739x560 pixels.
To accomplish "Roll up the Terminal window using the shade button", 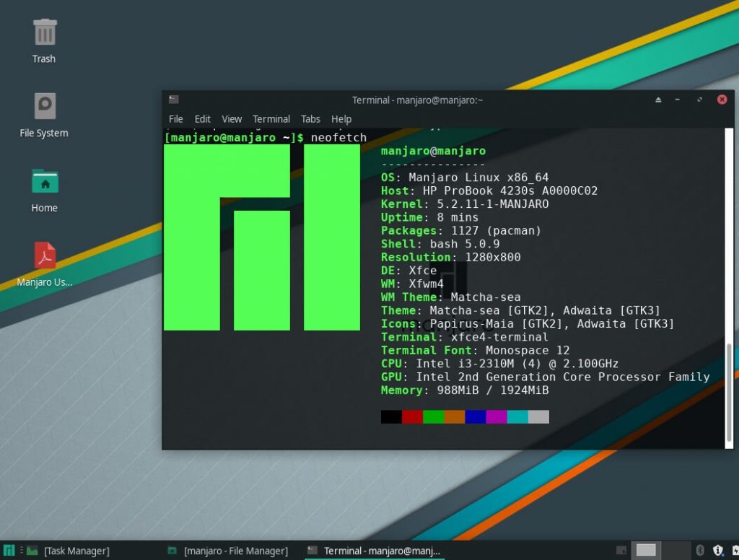I will pos(658,100).
